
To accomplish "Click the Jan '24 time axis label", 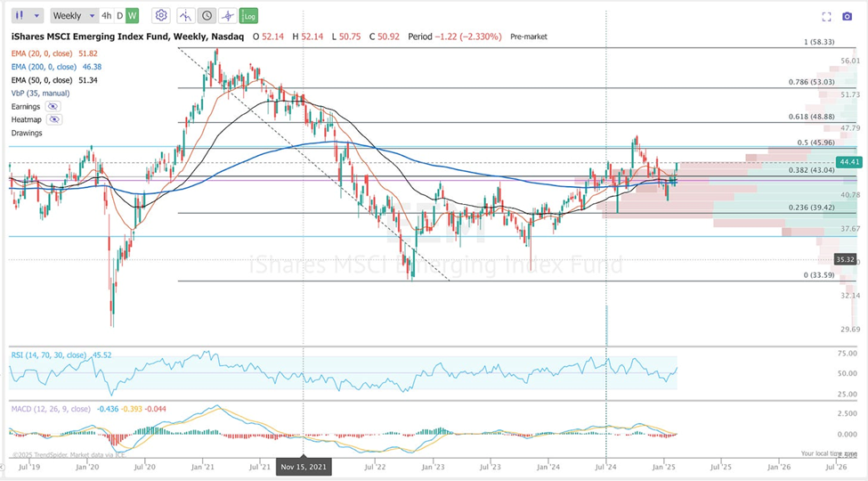I will coord(548,467).
